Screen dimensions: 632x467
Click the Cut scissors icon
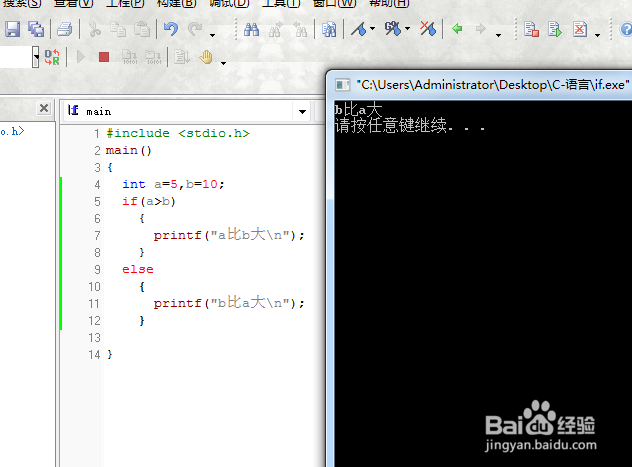(x=94, y=29)
